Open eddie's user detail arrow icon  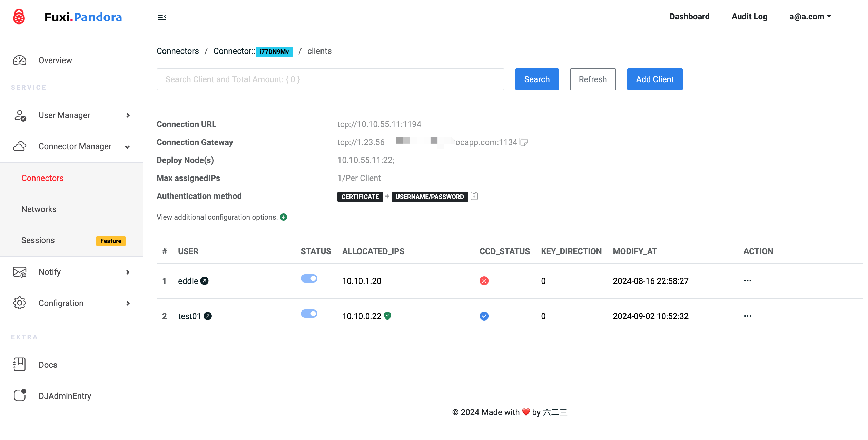[x=205, y=281]
